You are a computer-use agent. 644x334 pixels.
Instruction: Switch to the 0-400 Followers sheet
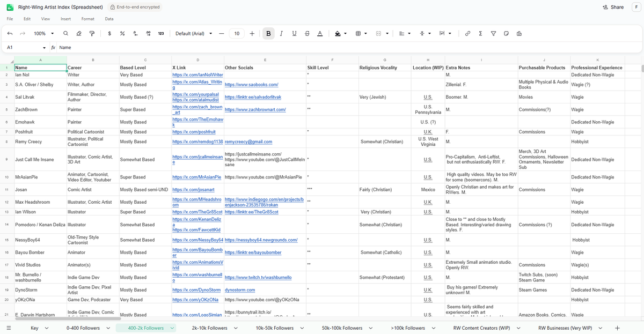tap(83, 328)
